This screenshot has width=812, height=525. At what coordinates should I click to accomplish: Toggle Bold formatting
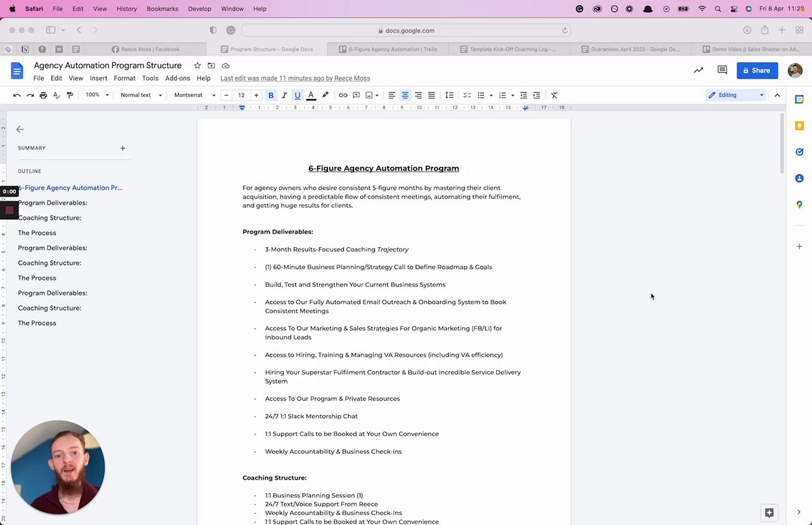pyautogui.click(x=271, y=95)
